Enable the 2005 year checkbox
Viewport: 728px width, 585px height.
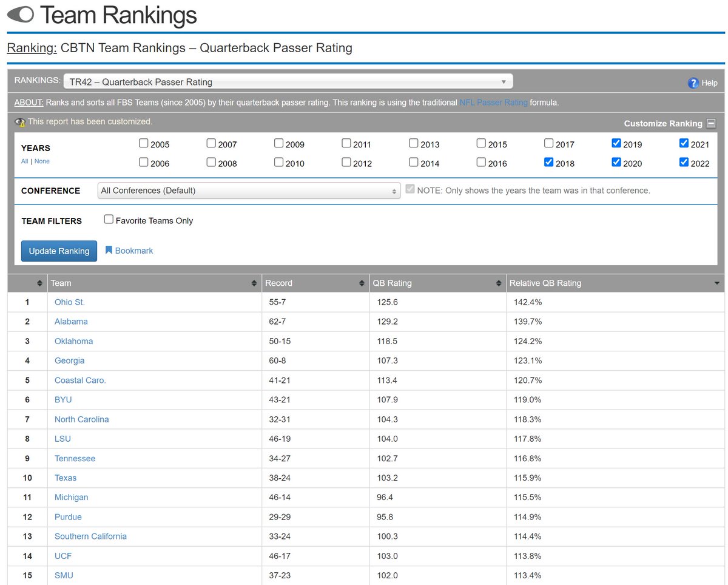pos(143,143)
